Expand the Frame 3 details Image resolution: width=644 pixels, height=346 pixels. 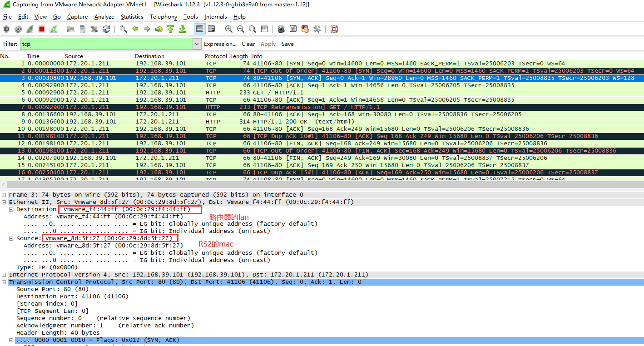click(4, 195)
